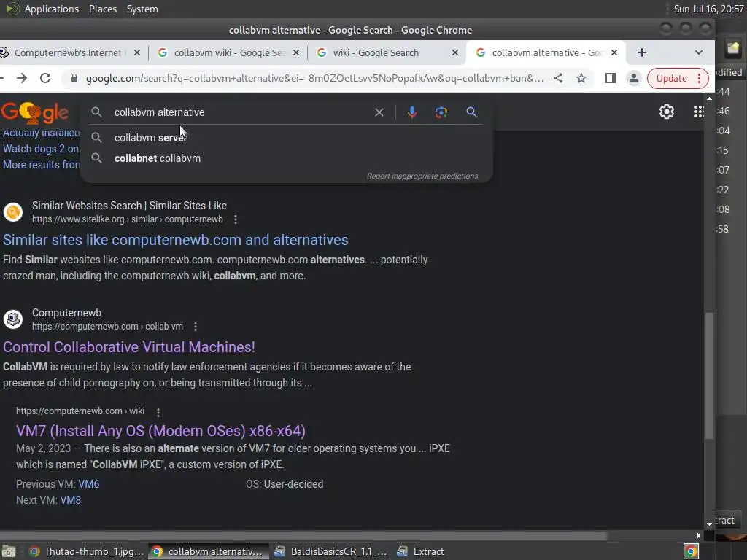Open Control Collaborative Virtual Machines result
747x560 pixels.
(128, 347)
